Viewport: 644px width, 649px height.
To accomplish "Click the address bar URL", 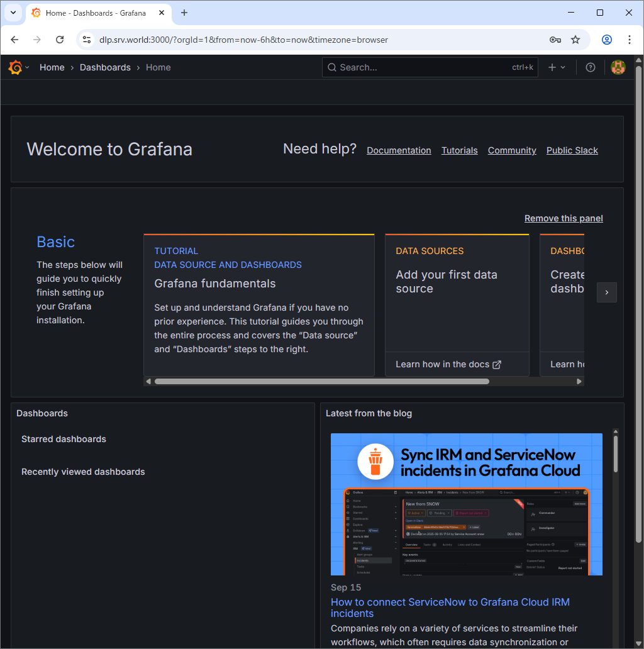I will (x=244, y=40).
